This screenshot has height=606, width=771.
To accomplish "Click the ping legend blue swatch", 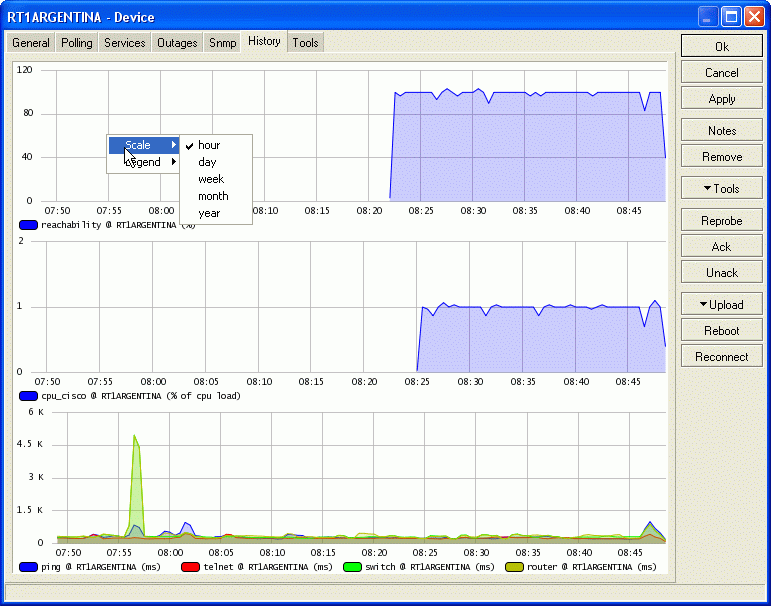I will click(x=28, y=567).
